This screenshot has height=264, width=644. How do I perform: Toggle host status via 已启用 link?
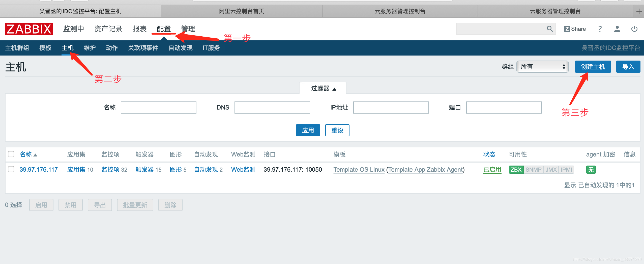pos(492,170)
